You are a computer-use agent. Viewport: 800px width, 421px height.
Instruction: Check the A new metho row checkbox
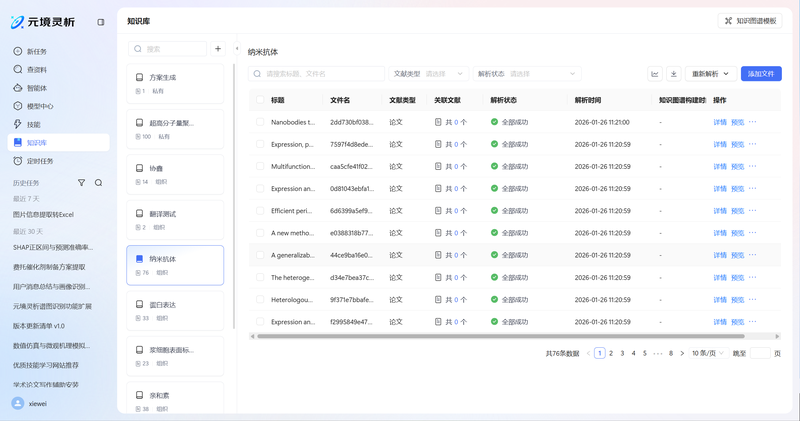coord(260,233)
